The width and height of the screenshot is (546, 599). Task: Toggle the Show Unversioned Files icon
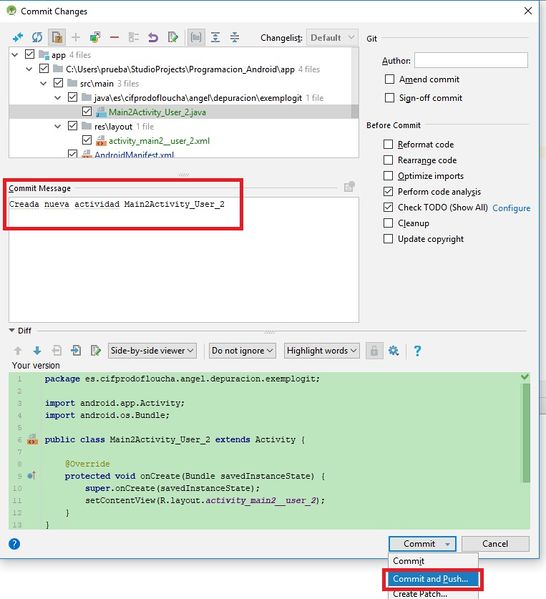[57, 37]
